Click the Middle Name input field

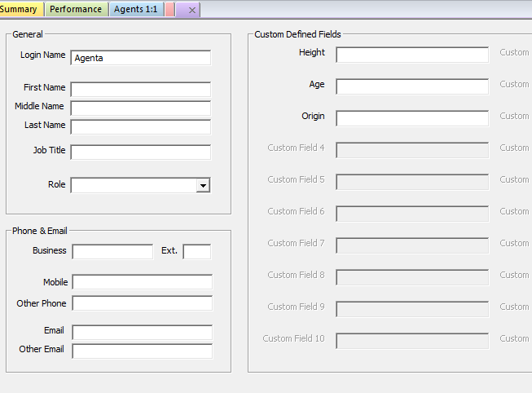click(x=140, y=108)
